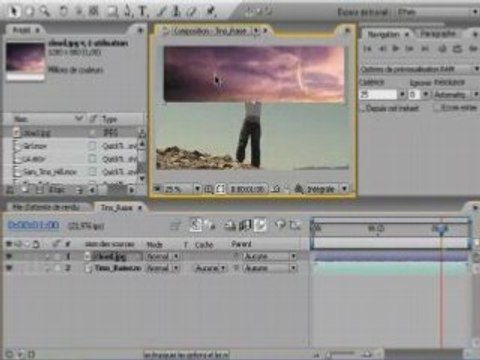Image resolution: width=480 pixels, height=360 pixels.
Task: Open Parent dropdown for layer 2
Action: [270, 268]
